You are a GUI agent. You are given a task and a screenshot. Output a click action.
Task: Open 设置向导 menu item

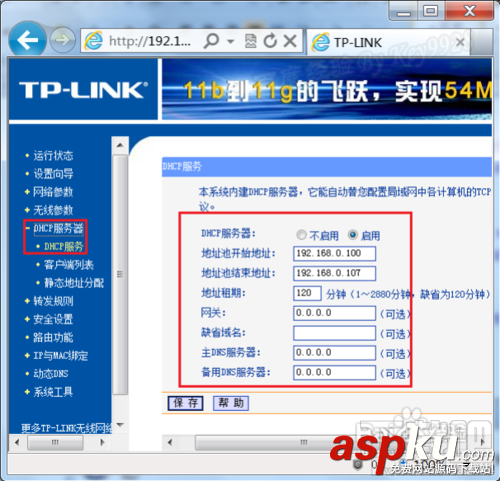click(x=53, y=174)
